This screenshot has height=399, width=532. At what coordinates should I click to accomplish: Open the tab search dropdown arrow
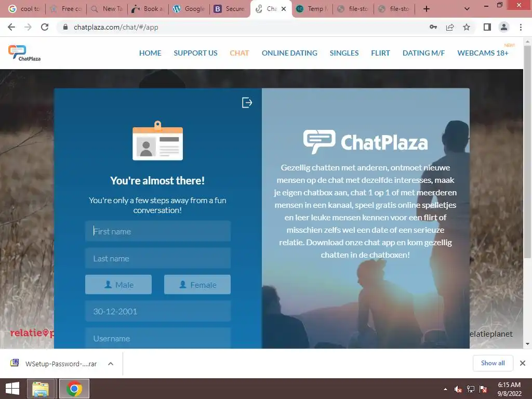pyautogui.click(x=467, y=9)
